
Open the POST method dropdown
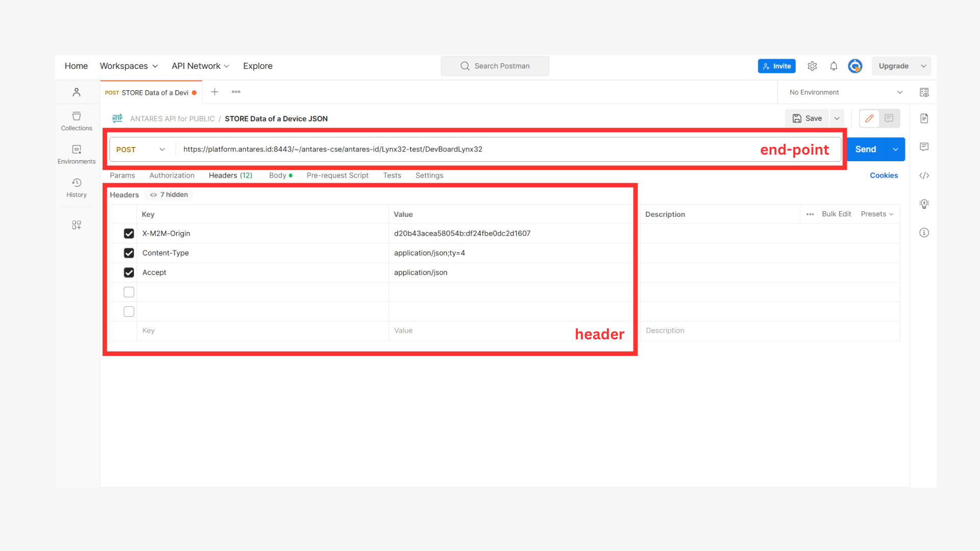[x=141, y=149]
